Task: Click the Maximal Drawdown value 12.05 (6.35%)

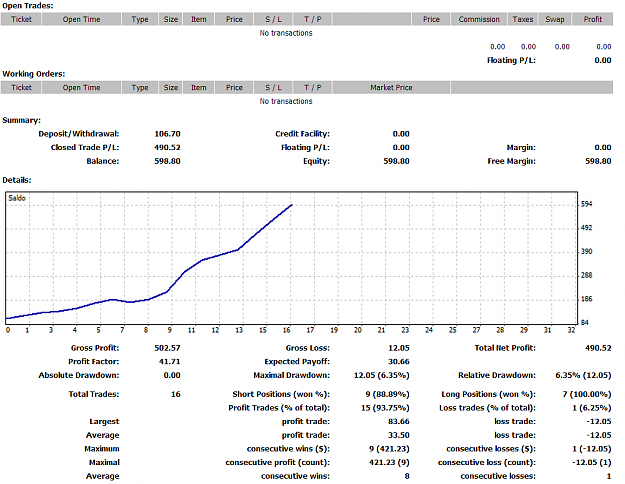Action: point(381,375)
